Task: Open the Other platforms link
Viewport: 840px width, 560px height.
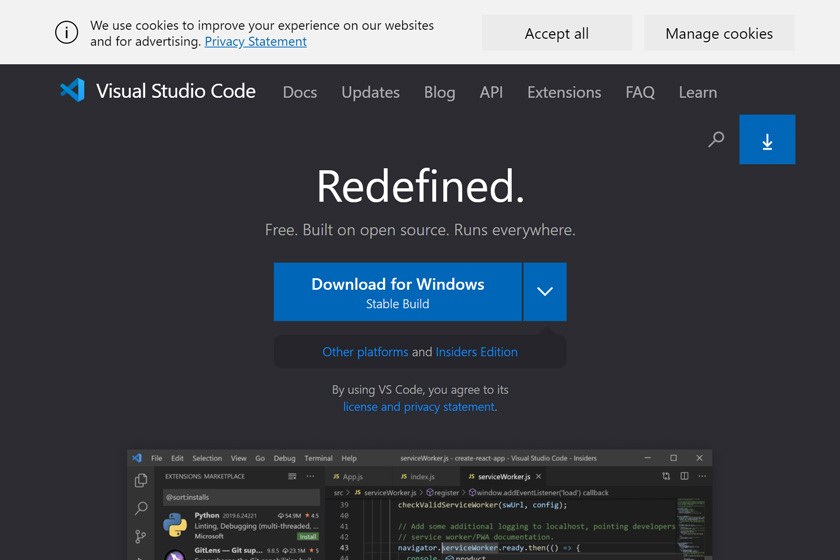Action: click(365, 352)
